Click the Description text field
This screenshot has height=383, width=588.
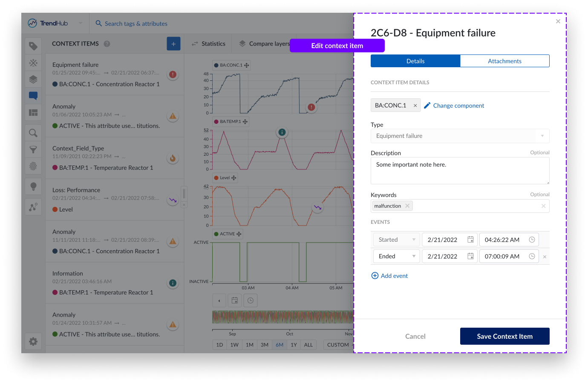[x=460, y=171]
